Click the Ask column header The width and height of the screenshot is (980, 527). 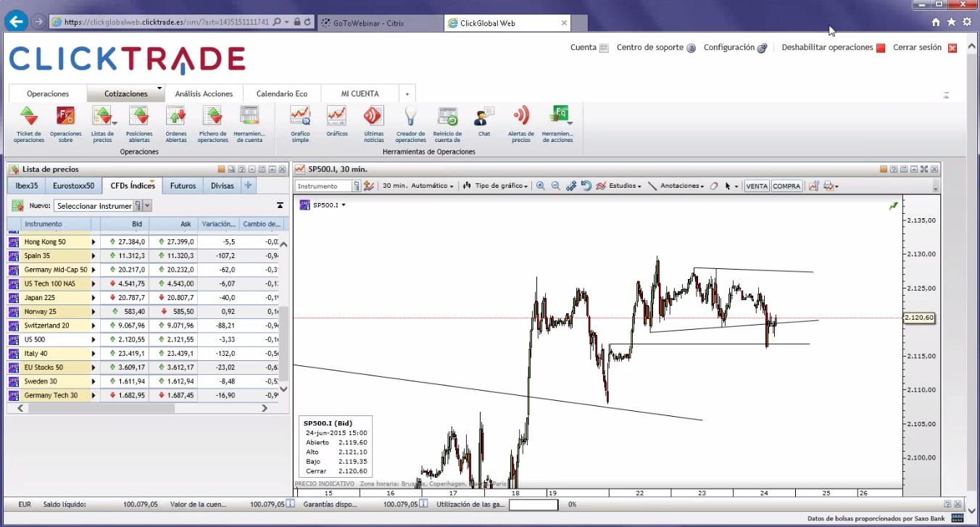point(173,224)
